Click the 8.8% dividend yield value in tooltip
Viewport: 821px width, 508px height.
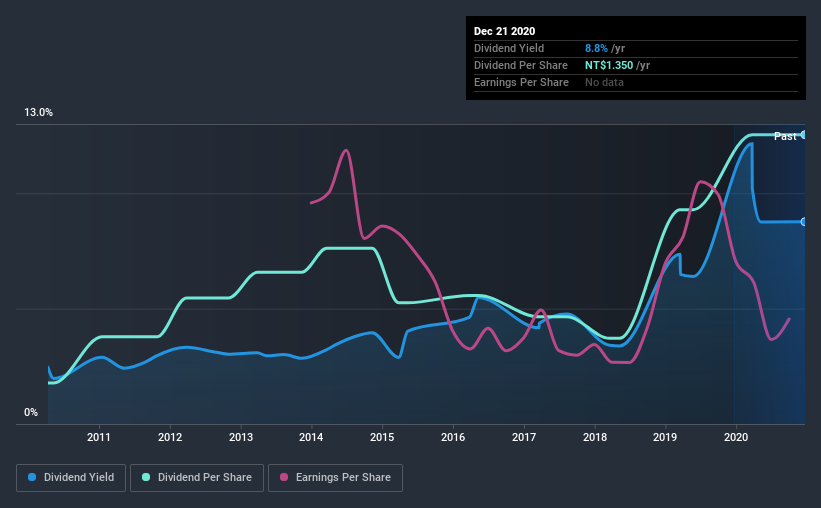(596, 48)
